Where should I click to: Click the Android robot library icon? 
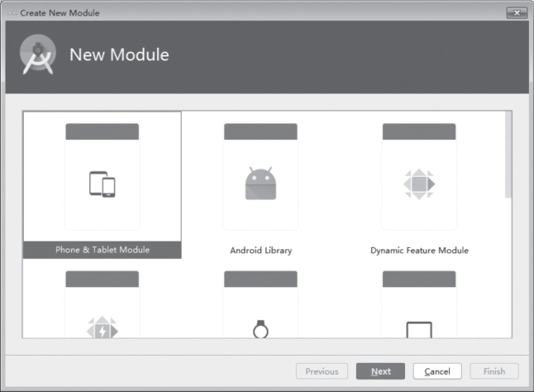coord(260,184)
